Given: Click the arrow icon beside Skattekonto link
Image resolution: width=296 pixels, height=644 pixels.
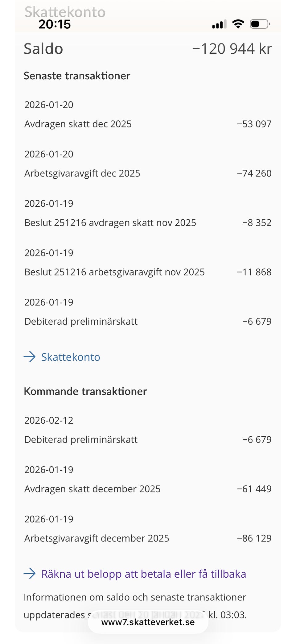Looking at the screenshot, I should click(30, 357).
